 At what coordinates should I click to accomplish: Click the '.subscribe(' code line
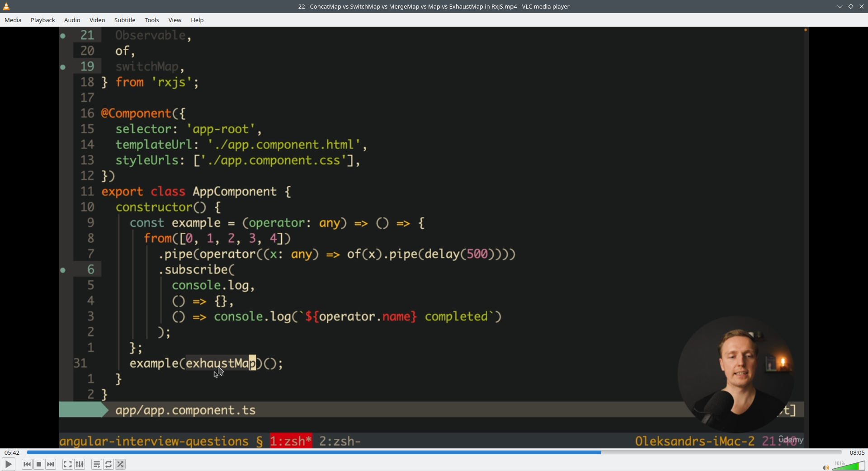pos(197,269)
